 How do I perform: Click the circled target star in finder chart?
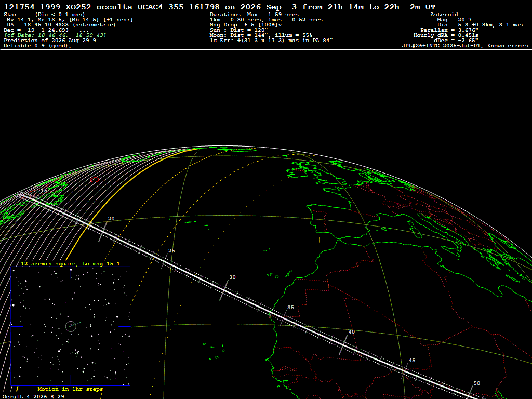(71, 326)
